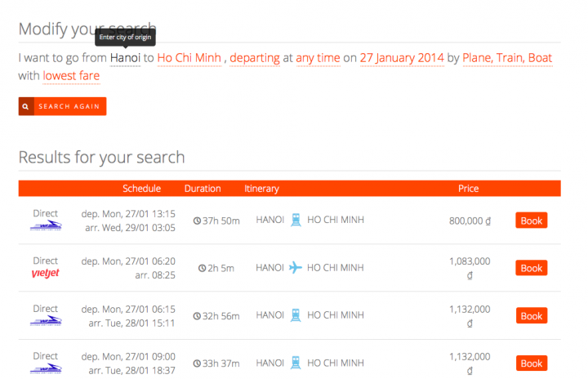This screenshot has height=379, width=588.
Task: Click the train icon in the 32h 56m row
Action: pos(296,315)
